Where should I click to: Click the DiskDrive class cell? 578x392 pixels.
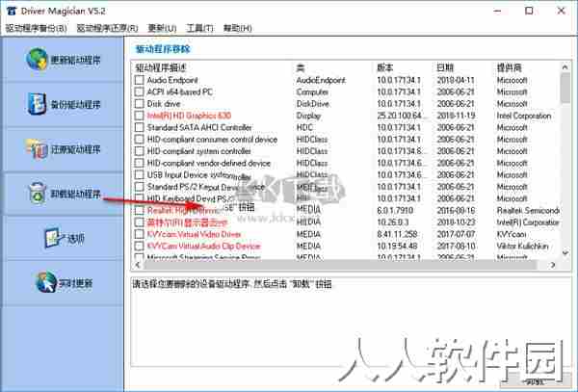pyautogui.click(x=312, y=103)
